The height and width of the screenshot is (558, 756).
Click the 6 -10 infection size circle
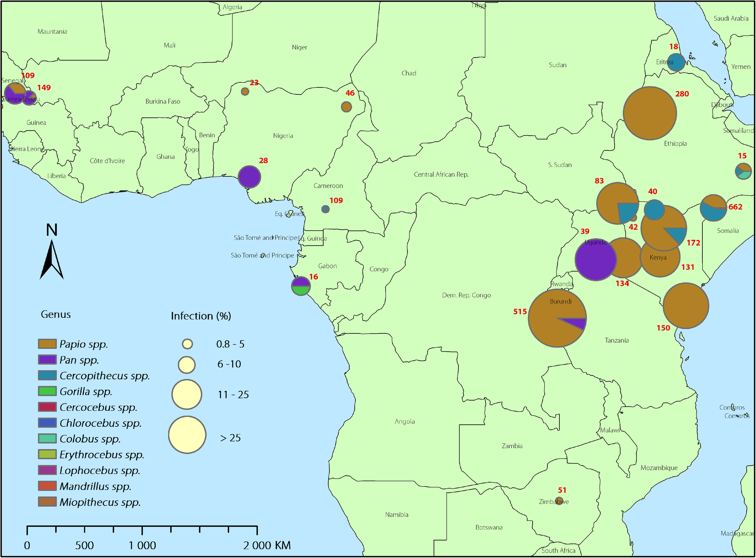tap(187, 365)
